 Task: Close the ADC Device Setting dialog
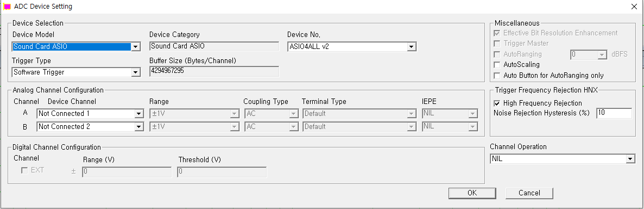click(634, 7)
